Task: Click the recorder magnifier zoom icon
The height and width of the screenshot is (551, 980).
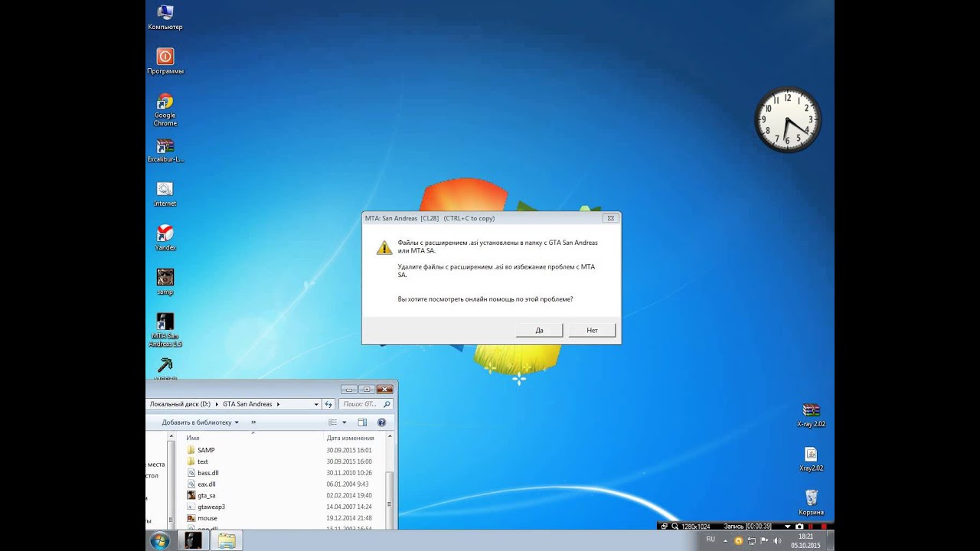Action: coord(675,527)
